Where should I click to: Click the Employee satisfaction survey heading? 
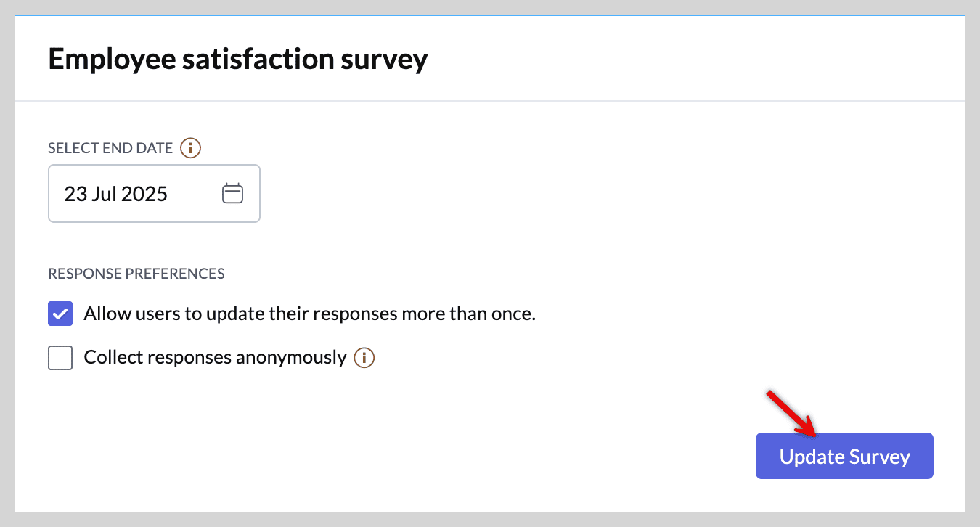(238, 59)
